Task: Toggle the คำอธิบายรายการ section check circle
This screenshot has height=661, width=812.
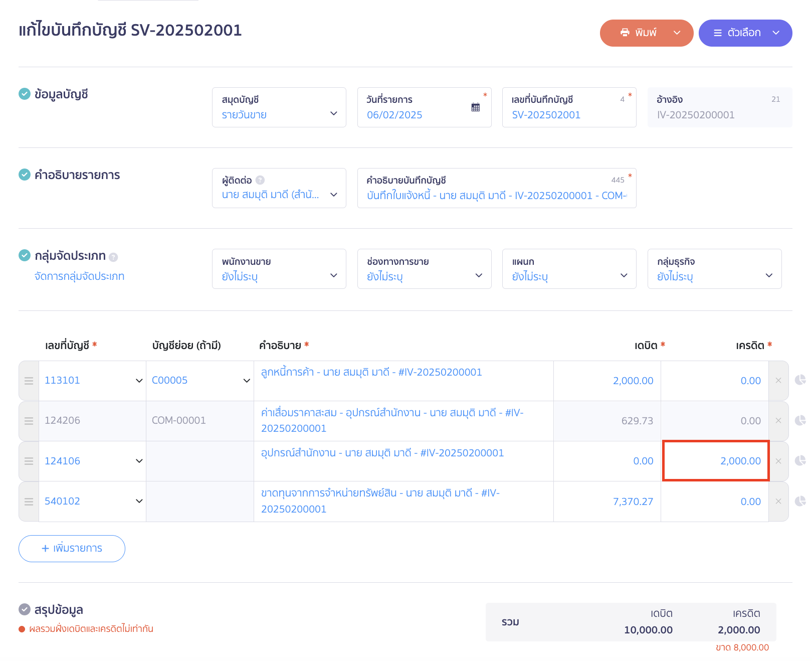Action: [x=25, y=175]
